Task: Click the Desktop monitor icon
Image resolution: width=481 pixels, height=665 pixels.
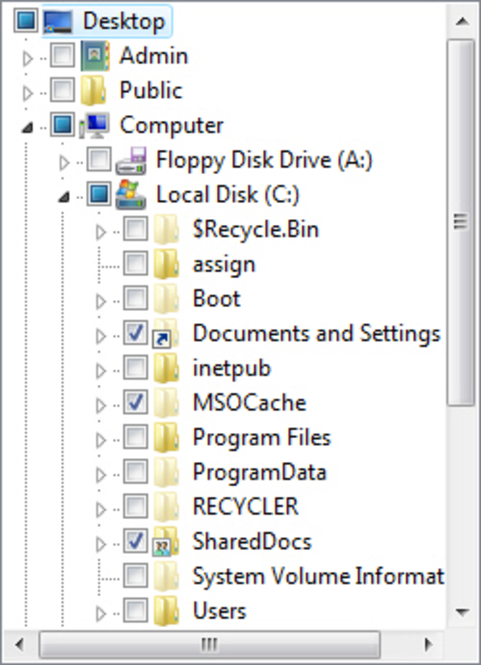Action: (58, 21)
